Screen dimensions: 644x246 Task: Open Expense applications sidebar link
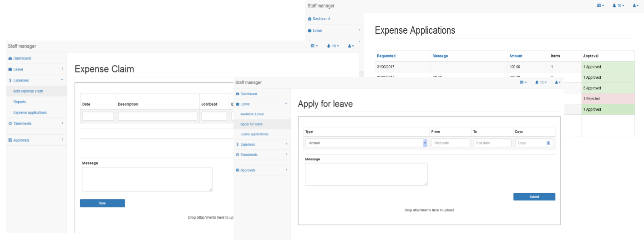coord(30,113)
